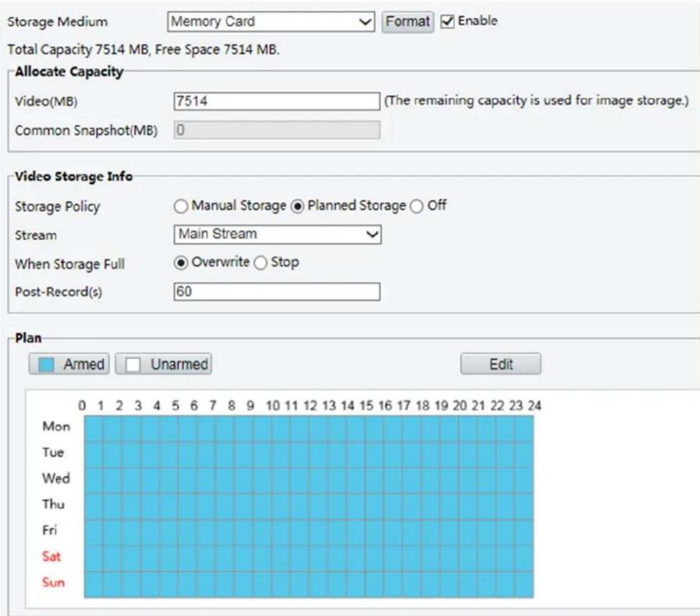Open the Storage Medium dropdown
700x616 pixels.
coord(271,21)
